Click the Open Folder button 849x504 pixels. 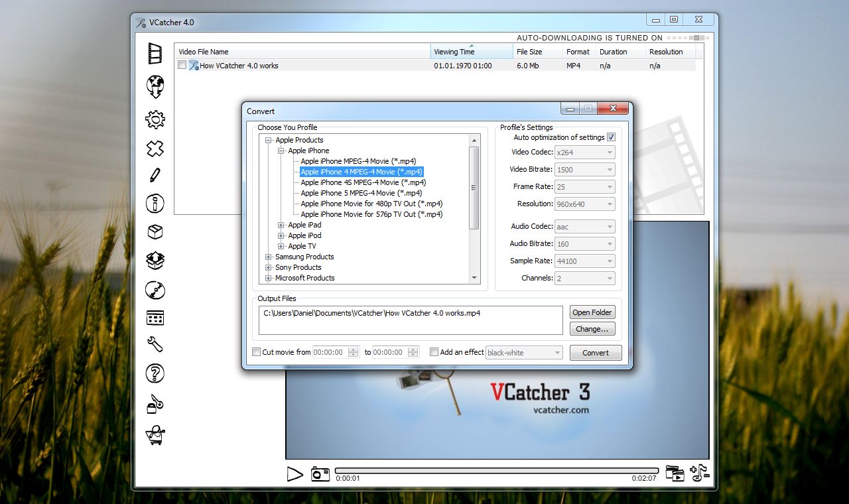592,312
